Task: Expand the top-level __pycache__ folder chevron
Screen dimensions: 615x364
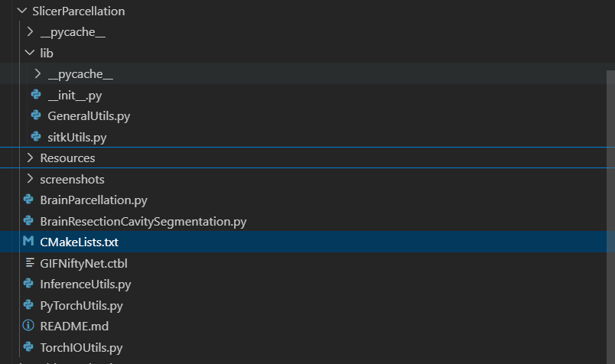Action: pos(30,31)
